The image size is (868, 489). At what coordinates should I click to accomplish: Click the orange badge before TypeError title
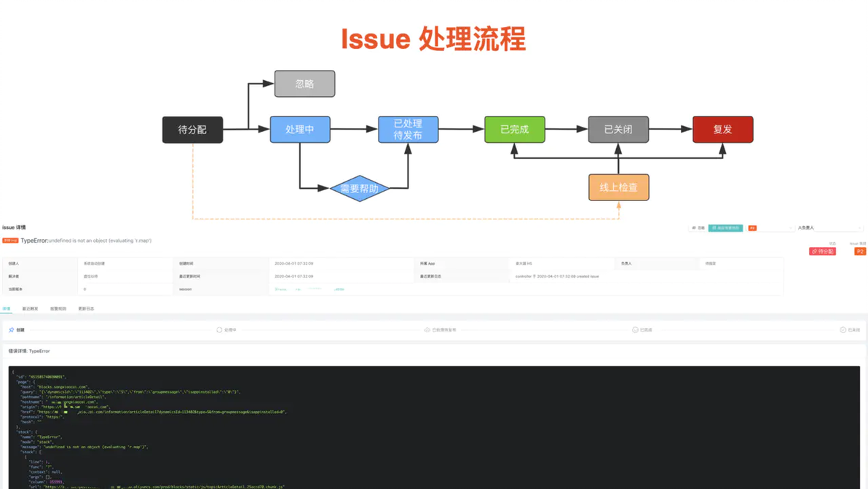[x=10, y=240]
